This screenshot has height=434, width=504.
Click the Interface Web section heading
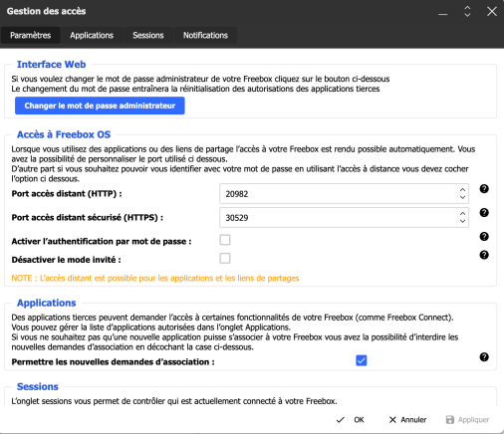[x=52, y=65]
